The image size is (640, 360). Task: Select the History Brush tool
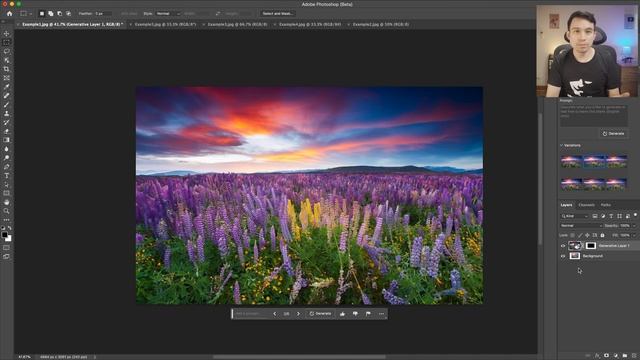7,122
